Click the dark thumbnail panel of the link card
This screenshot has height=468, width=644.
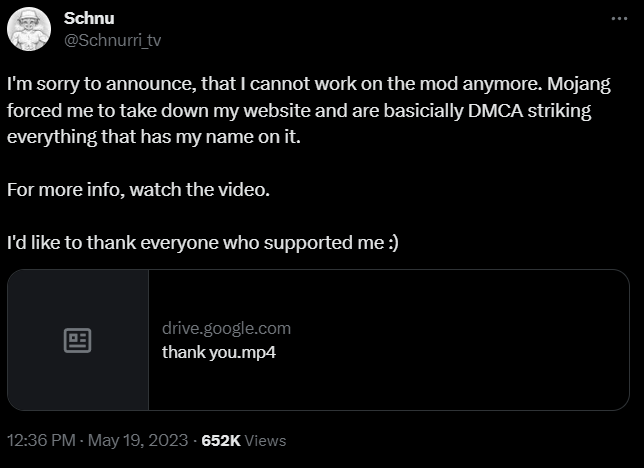pyautogui.click(x=78, y=340)
